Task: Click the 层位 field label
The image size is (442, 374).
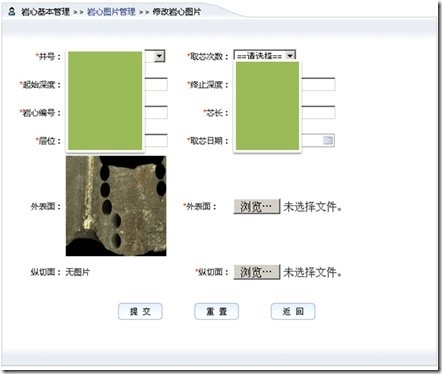Action: click(49, 141)
